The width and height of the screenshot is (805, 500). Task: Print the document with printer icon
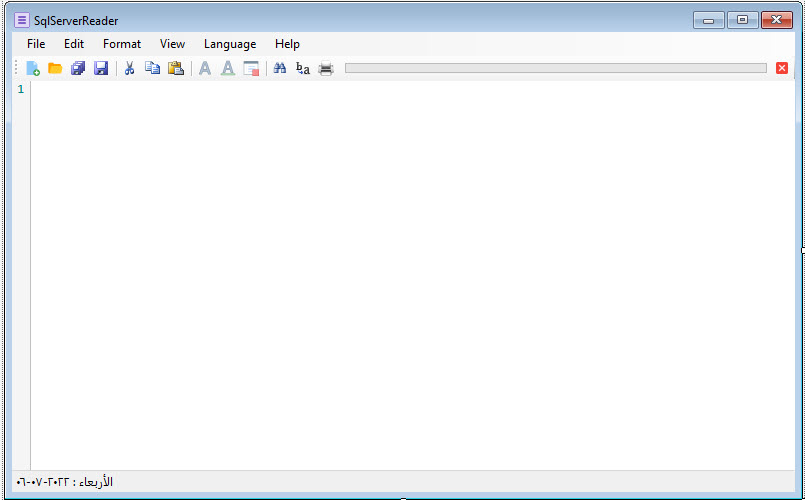click(x=326, y=69)
